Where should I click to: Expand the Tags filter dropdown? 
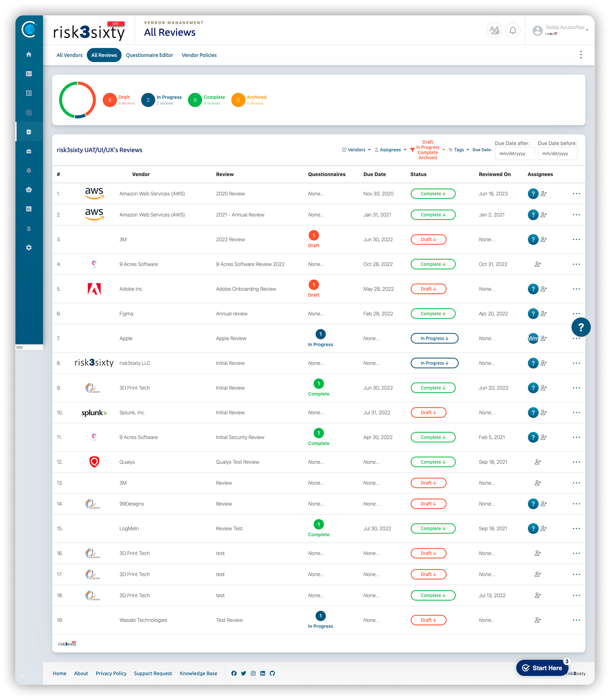pyautogui.click(x=459, y=150)
